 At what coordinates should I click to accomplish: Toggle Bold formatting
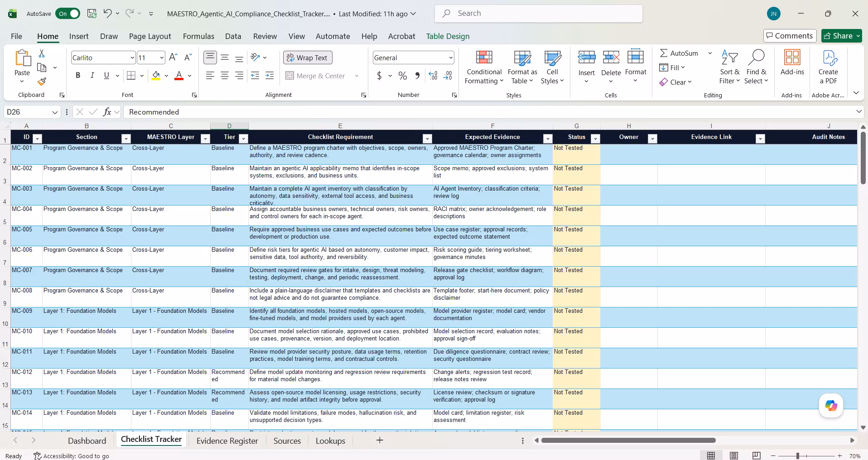[x=78, y=76]
